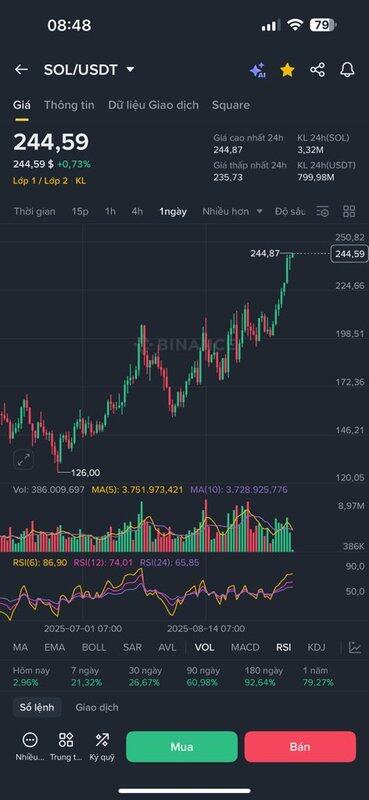
Task: Open indicator settings chart icon
Action: 355,647
